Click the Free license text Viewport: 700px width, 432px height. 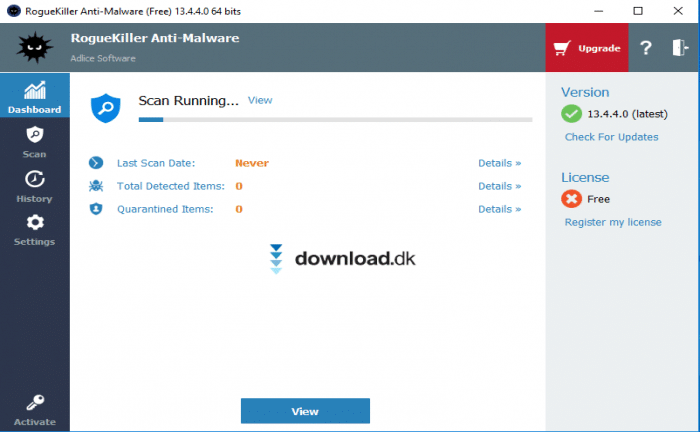click(598, 199)
